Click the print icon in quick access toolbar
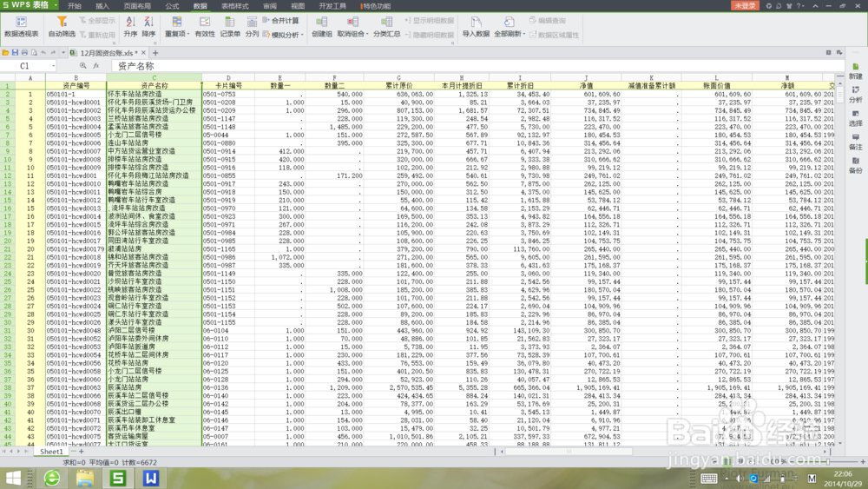Image resolution: width=868 pixels, height=489 pixels. tap(24, 53)
